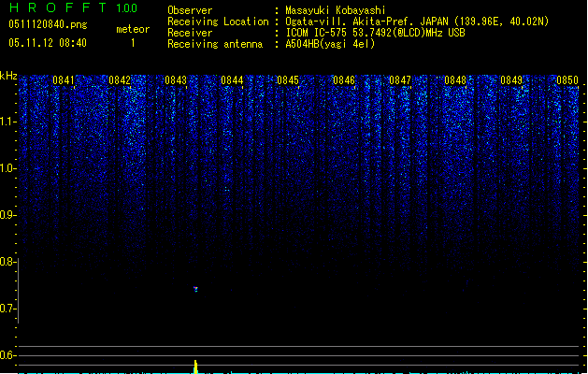Click the Receiving antenna label
Image resolution: width=588 pixels, height=374 pixels.
[x=215, y=44]
